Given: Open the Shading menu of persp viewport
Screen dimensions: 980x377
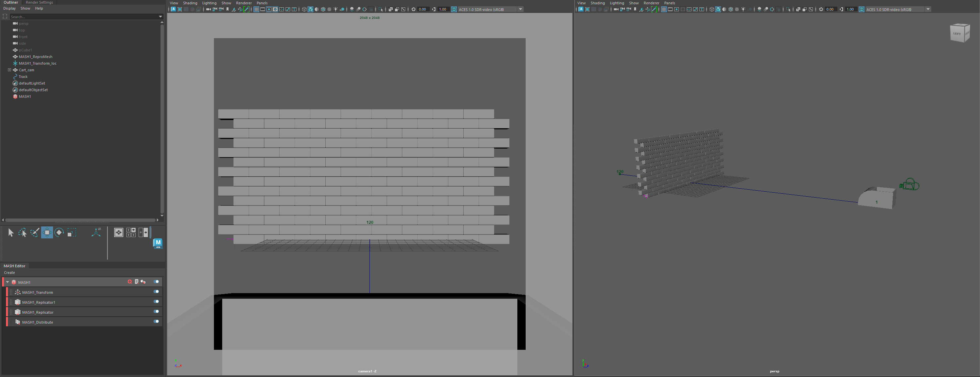Looking at the screenshot, I should tap(597, 3).
